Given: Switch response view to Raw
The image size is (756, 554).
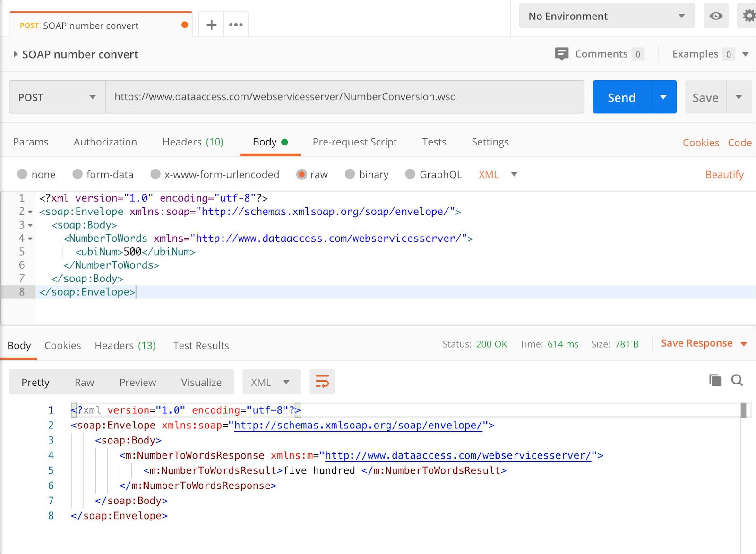Looking at the screenshot, I should 84,382.
